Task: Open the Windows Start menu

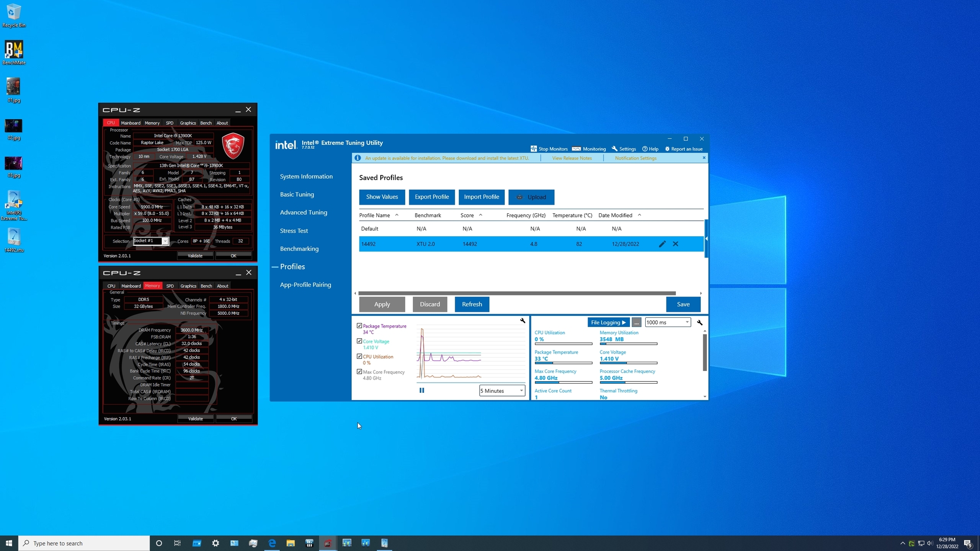Action: (9, 543)
